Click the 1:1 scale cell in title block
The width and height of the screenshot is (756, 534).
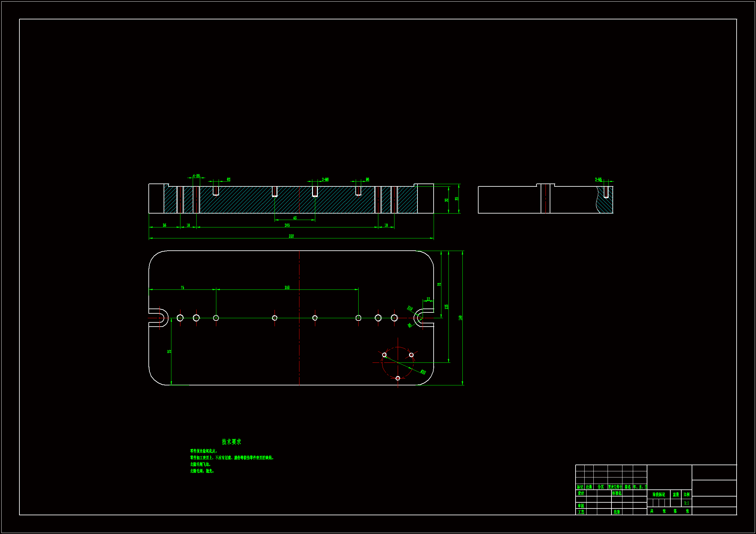[686, 503]
